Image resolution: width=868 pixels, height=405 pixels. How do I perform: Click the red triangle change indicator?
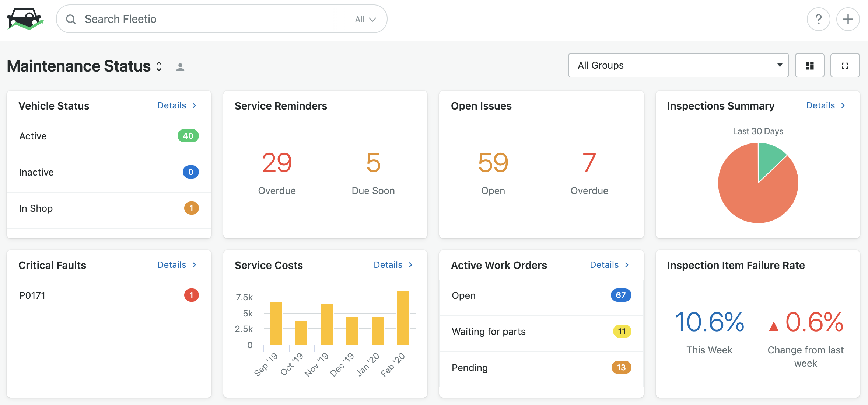774,327
